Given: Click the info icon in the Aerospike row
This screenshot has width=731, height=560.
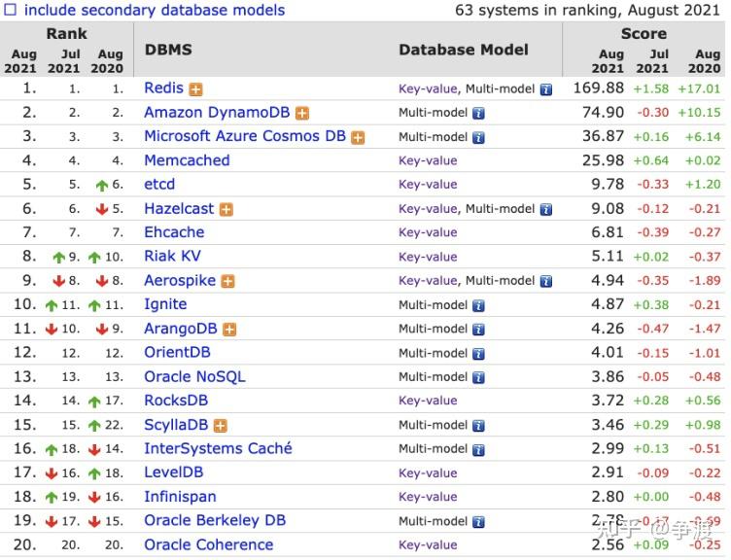Looking at the screenshot, I should [546, 282].
